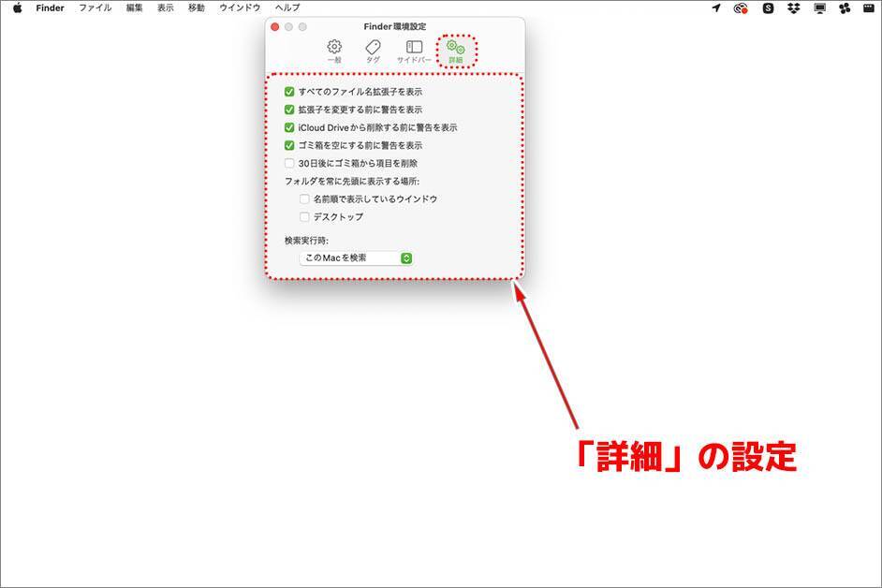Open the ウインドウ menu in menu bar
882x588 pixels.
click(x=240, y=8)
